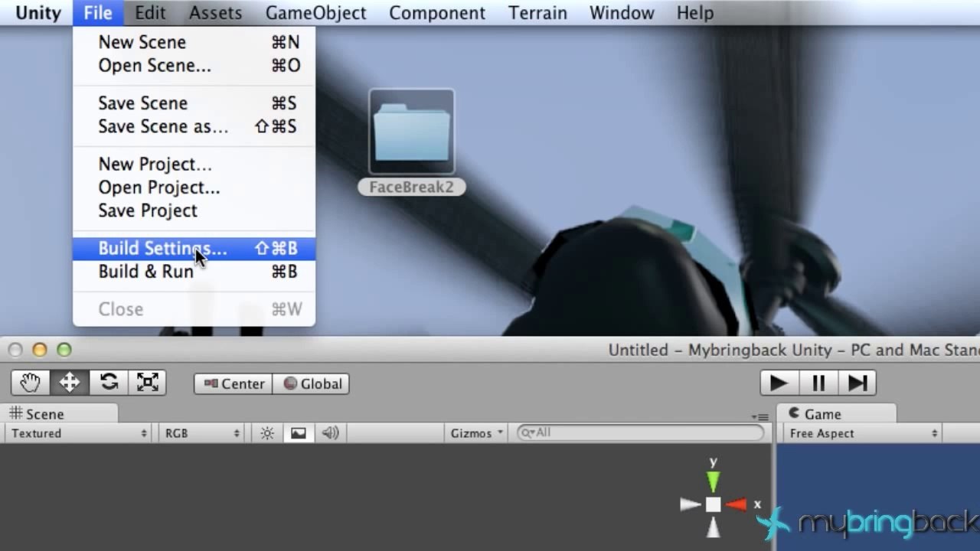This screenshot has width=980, height=551.
Task: Click the scene search field
Action: (x=641, y=432)
